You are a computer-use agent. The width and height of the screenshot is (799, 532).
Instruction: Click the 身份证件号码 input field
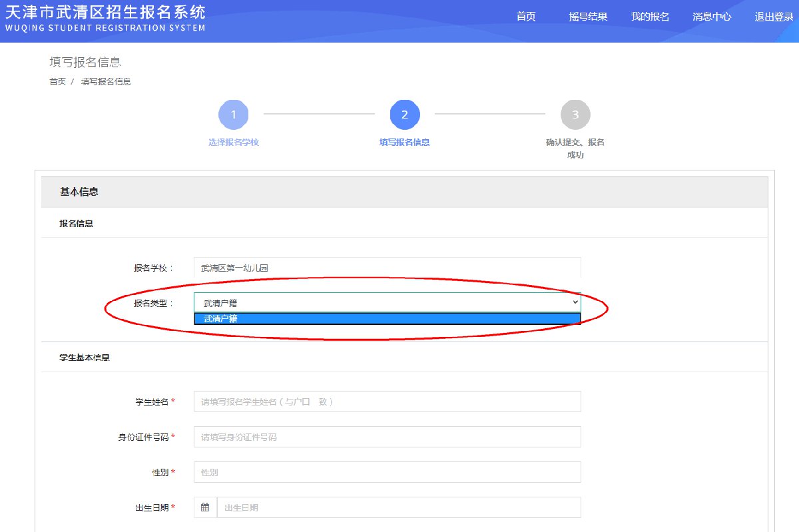(x=387, y=437)
